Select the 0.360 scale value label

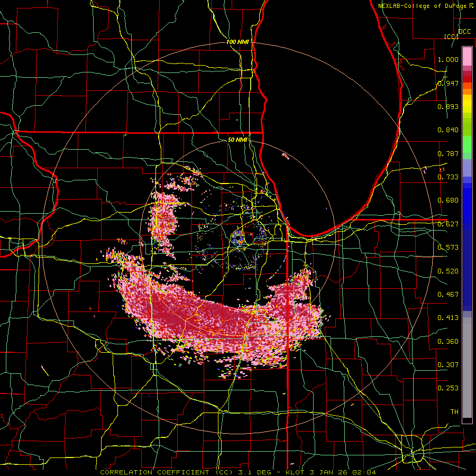448,342
